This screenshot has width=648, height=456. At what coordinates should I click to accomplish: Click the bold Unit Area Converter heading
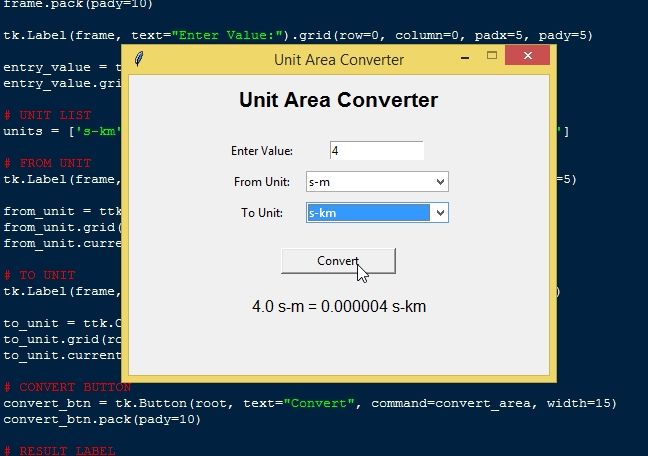(x=338, y=100)
